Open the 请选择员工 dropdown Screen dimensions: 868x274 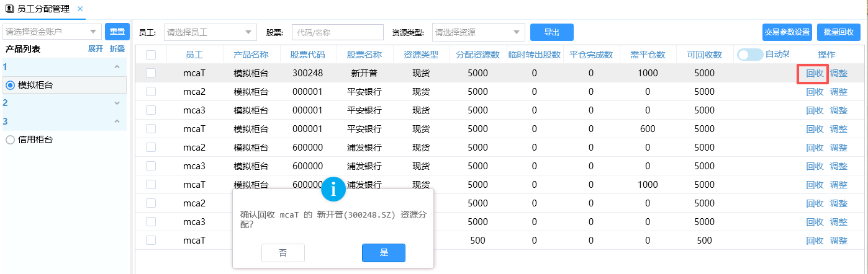210,32
